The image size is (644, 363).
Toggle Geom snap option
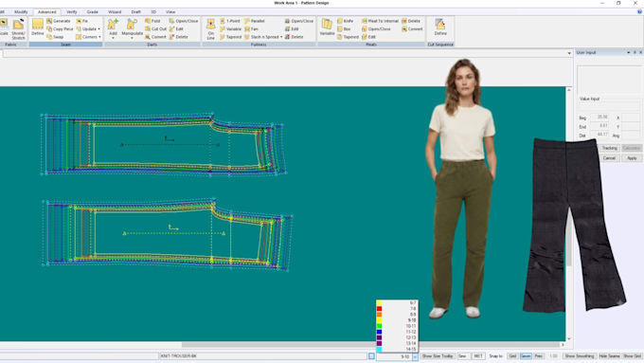pyautogui.click(x=526, y=356)
